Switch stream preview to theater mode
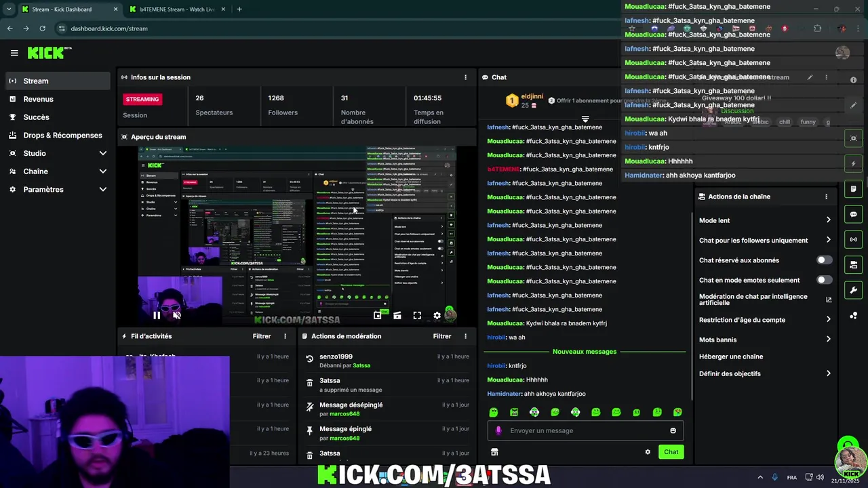Viewport: 868px width, 488px height. pos(397,315)
